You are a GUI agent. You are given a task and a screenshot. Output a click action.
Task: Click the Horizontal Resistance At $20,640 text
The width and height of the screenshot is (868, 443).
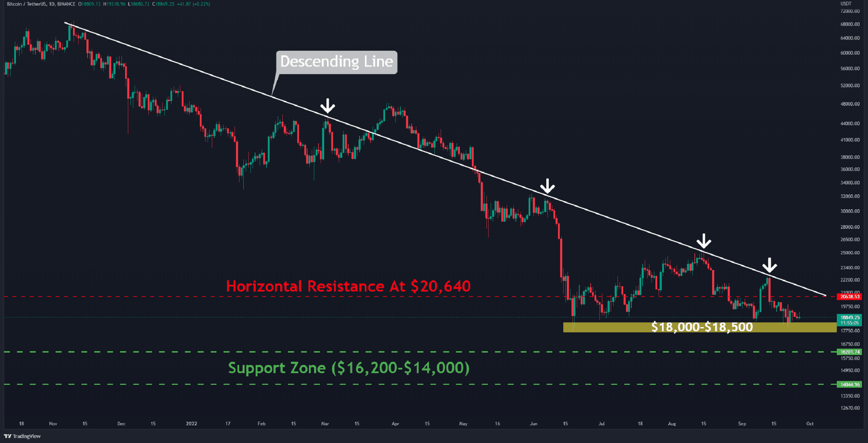point(348,286)
